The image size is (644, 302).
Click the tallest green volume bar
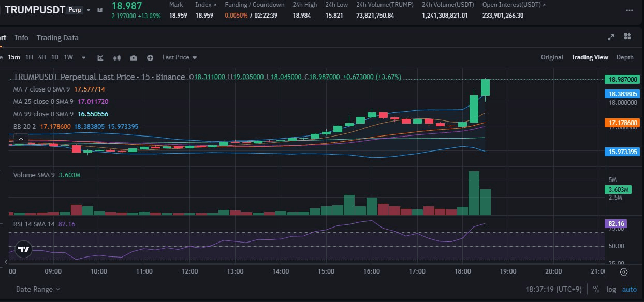(x=474, y=193)
